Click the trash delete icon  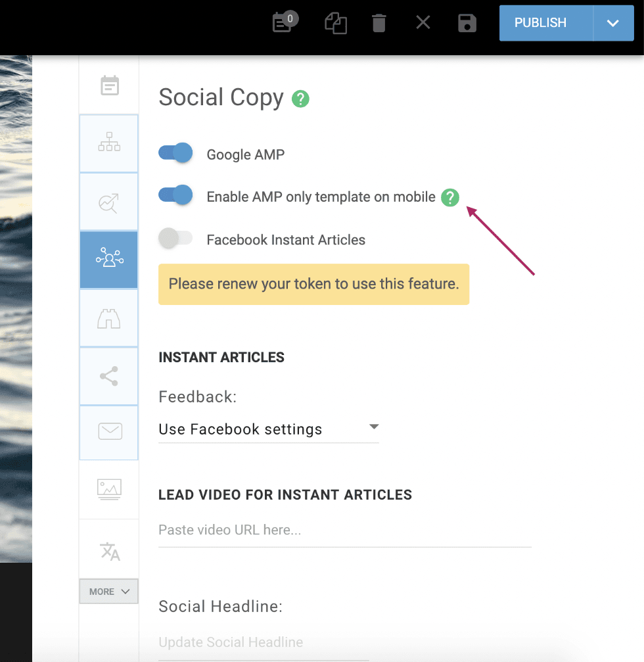[379, 23]
